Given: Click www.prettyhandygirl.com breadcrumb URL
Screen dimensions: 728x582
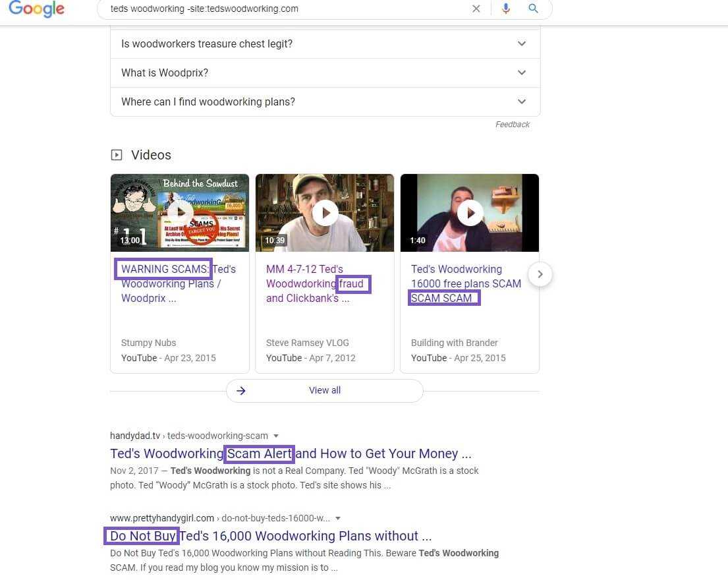Looking at the screenshot, I should click(220, 518).
